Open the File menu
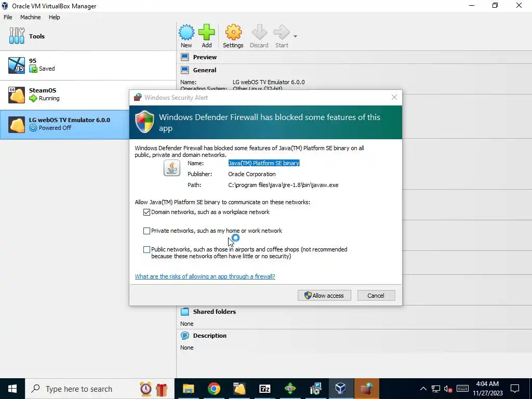Screen dimensions: 532x399 click(x=8, y=17)
